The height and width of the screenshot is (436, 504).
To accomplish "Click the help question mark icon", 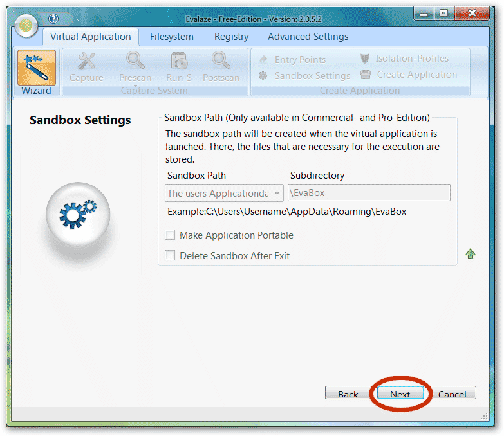I will (x=53, y=19).
